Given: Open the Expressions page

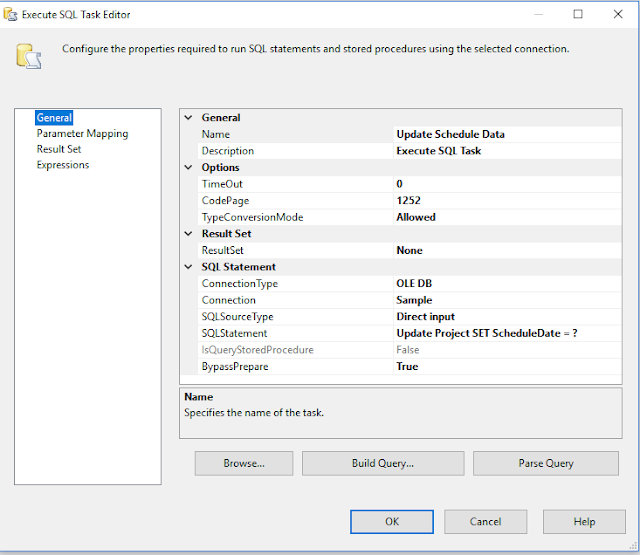Looking at the screenshot, I should [x=63, y=165].
